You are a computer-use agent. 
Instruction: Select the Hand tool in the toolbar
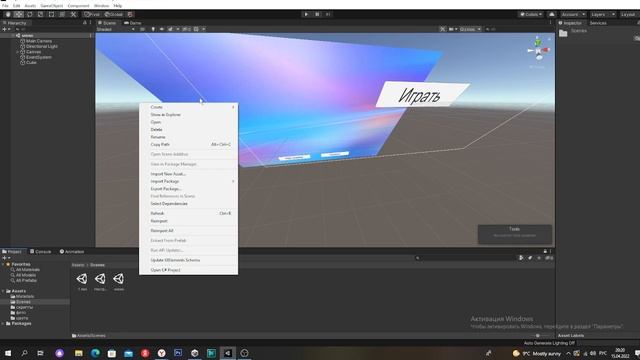(x=8, y=14)
